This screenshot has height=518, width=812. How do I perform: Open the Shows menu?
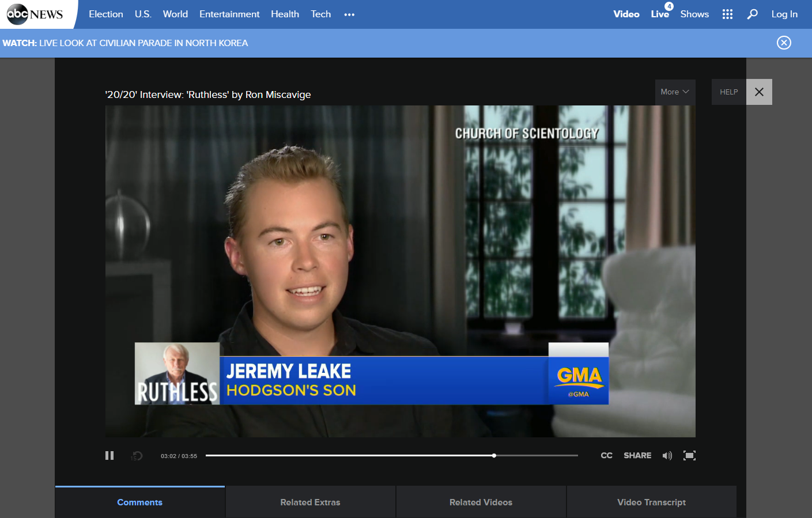[694, 14]
